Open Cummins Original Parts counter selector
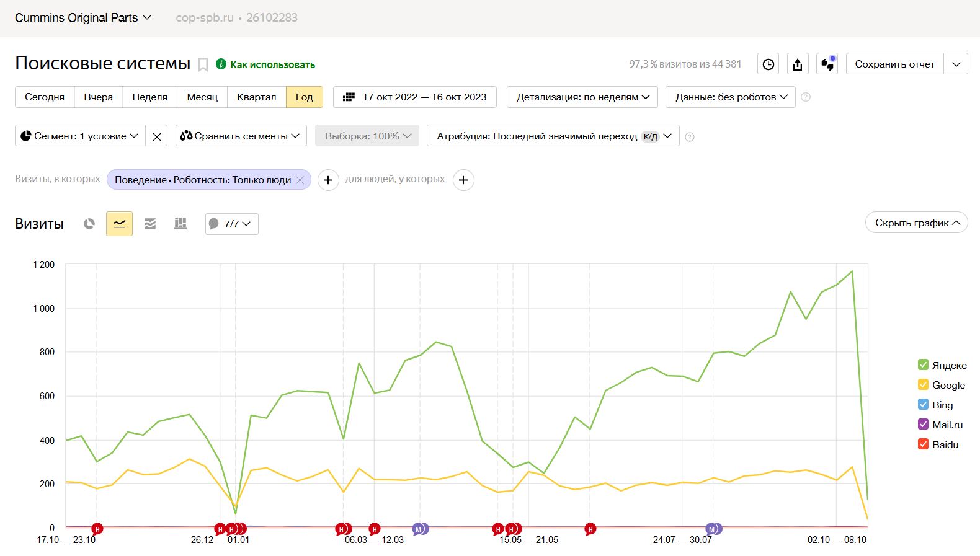The height and width of the screenshot is (556, 980). pyautogui.click(x=83, y=18)
